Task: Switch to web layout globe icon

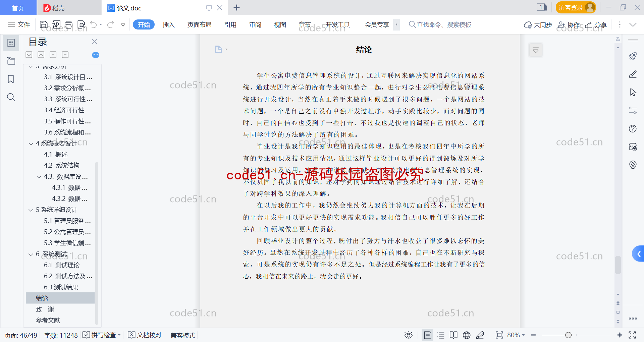Action: tap(467, 335)
